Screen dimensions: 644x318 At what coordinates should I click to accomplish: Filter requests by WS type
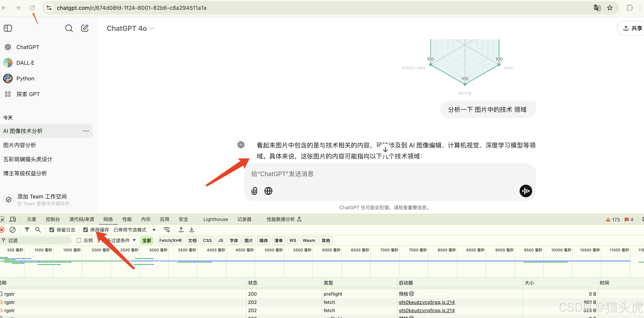click(293, 240)
